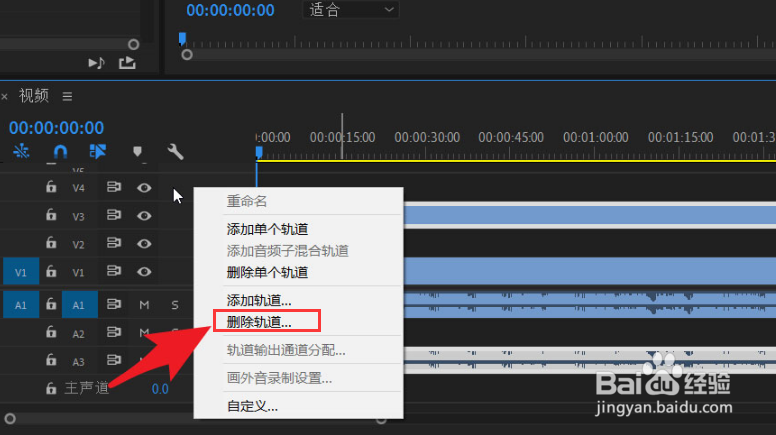Click play audio only icon
This screenshot has height=435, width=776.
97,63
